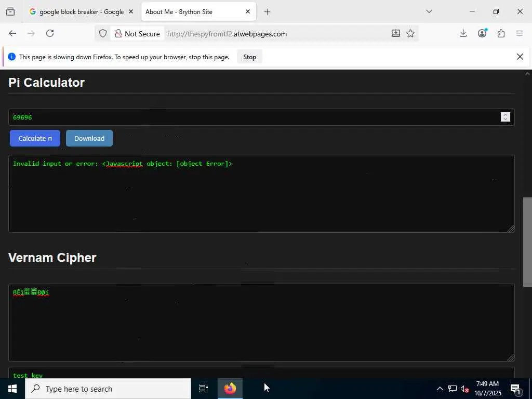
Task: Open Firefox account icon
Action: 482,33
